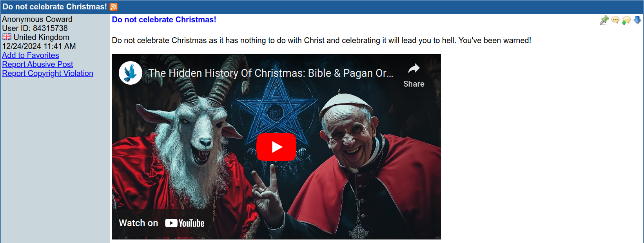Click the blue down arrow icon
This screenshot has height=243, width=644.
637,20
